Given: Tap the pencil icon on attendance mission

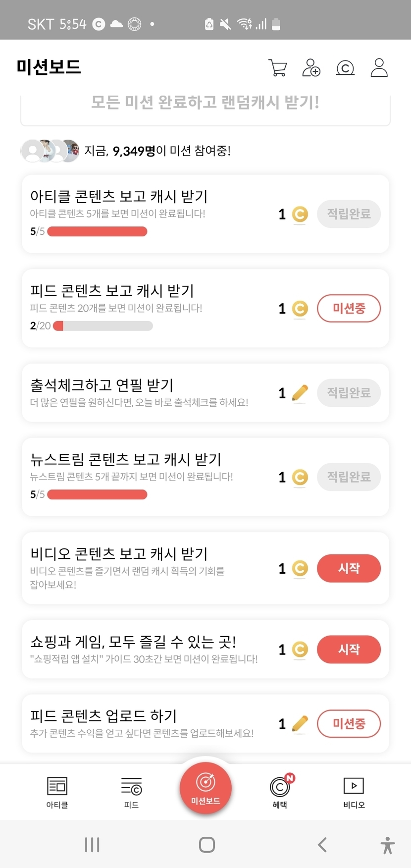Looking at the screenshot, I should coord(300,393).
